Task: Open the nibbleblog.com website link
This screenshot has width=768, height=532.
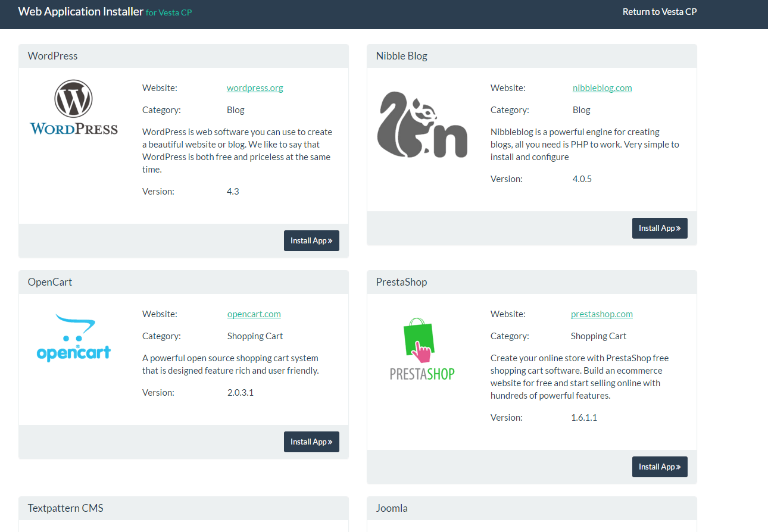Action: click(602, 88)
